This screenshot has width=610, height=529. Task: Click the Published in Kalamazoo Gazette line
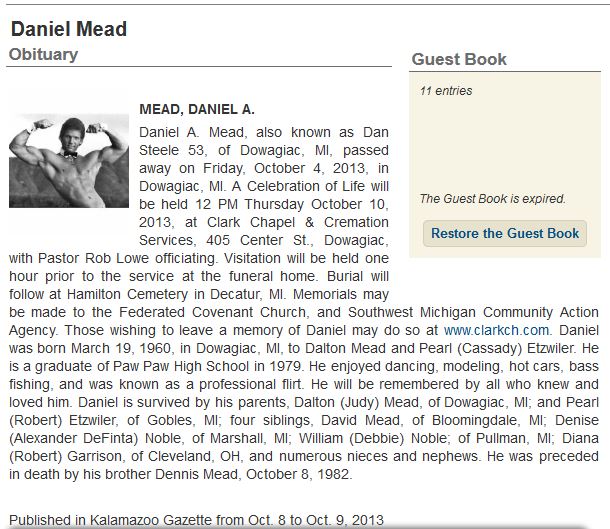click(x=196, y=520)
